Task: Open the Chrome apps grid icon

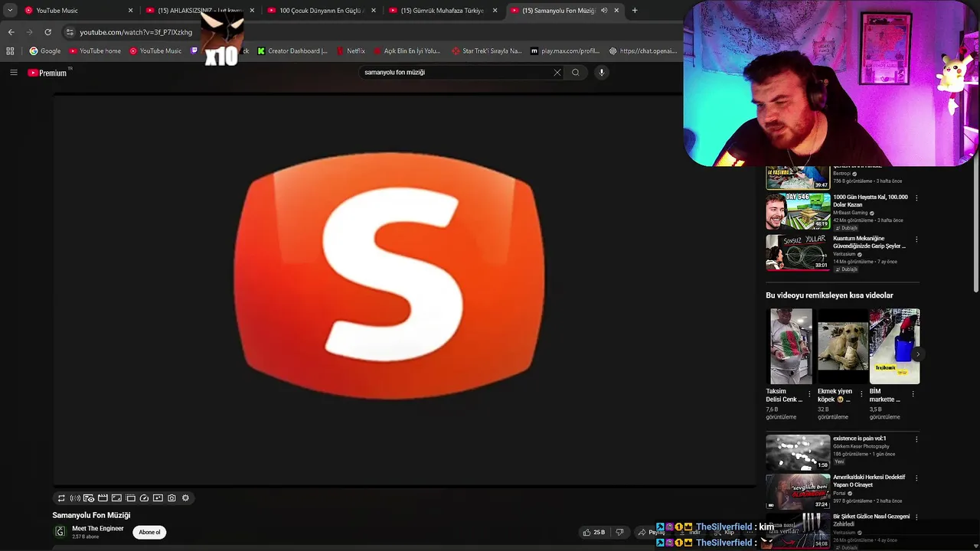Action: coord(10,51)
